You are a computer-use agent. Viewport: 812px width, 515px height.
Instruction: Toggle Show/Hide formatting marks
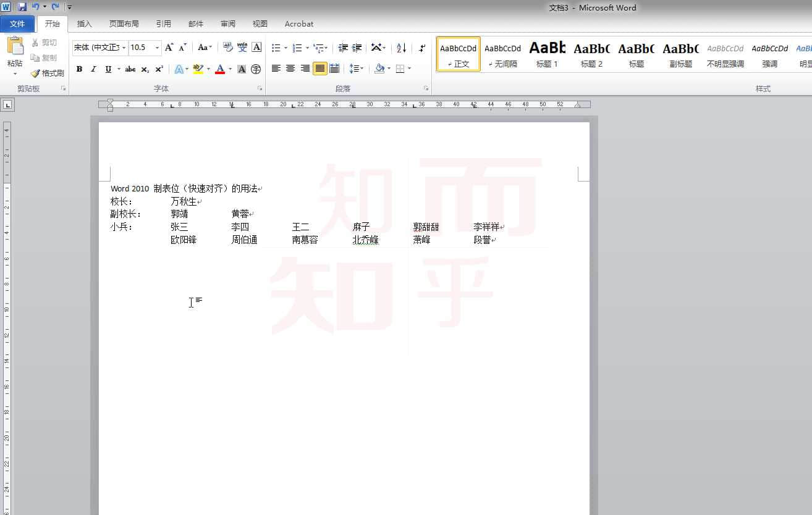tap(422, 48)
